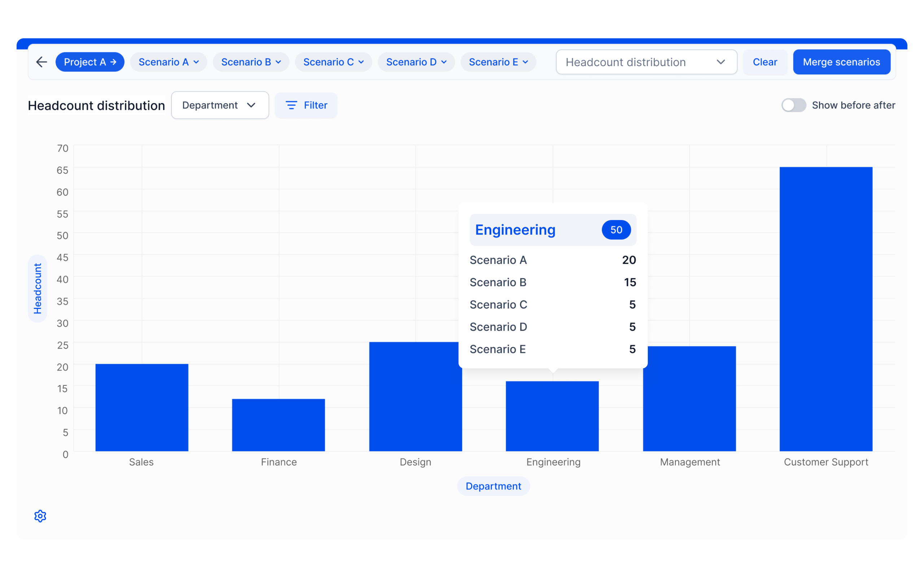
Task: Open Project A chip
Action: (x=90, y=62)
